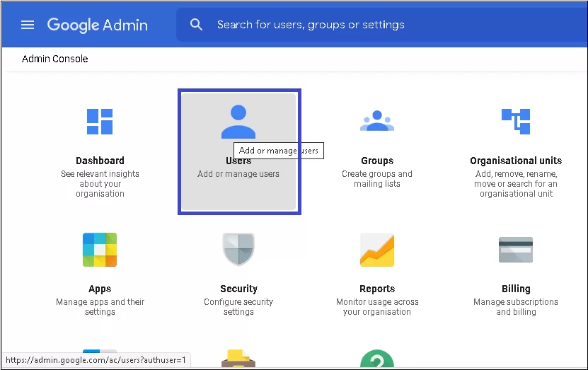Viewport: 588px width, 370px height.
Task: Click 'Configure security settings' description
Action: [x=238, y=306]
